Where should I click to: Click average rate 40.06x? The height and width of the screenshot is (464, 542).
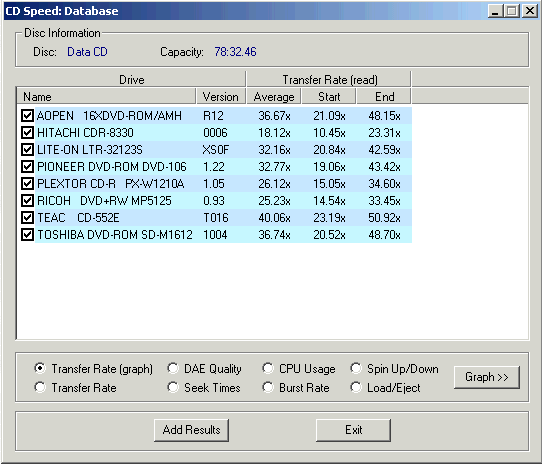[x=274, y=217]
